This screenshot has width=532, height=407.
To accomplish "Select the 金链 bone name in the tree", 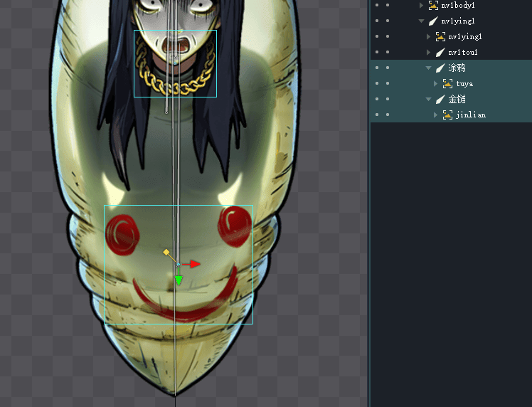I will tap(457, 100).
